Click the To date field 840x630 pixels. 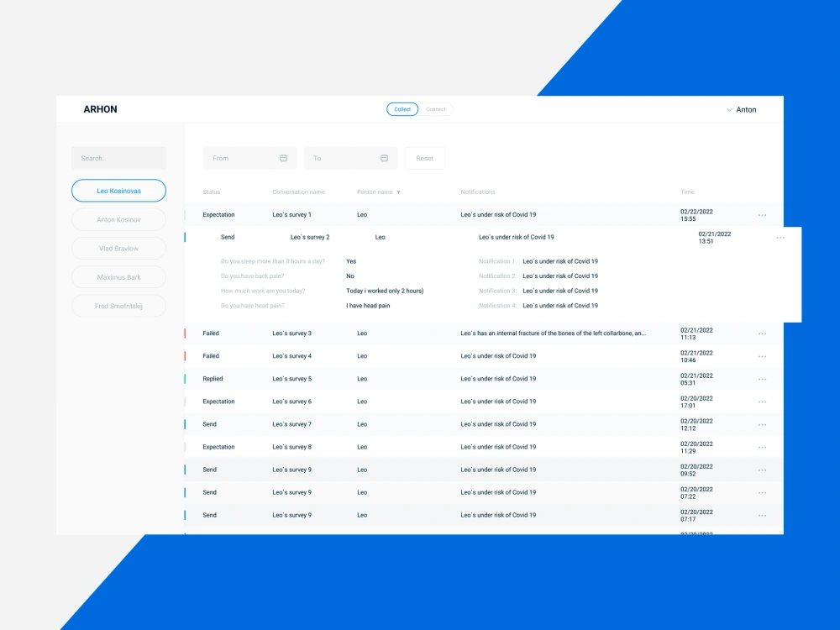click(351, 158)
